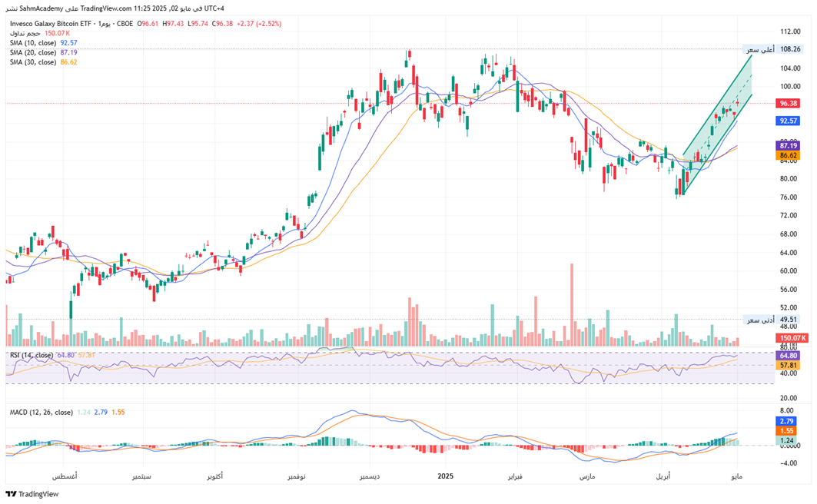Click the 40.00 RSI axis label
The height and width of the screenshot is (504, 817).
(789, 373)
